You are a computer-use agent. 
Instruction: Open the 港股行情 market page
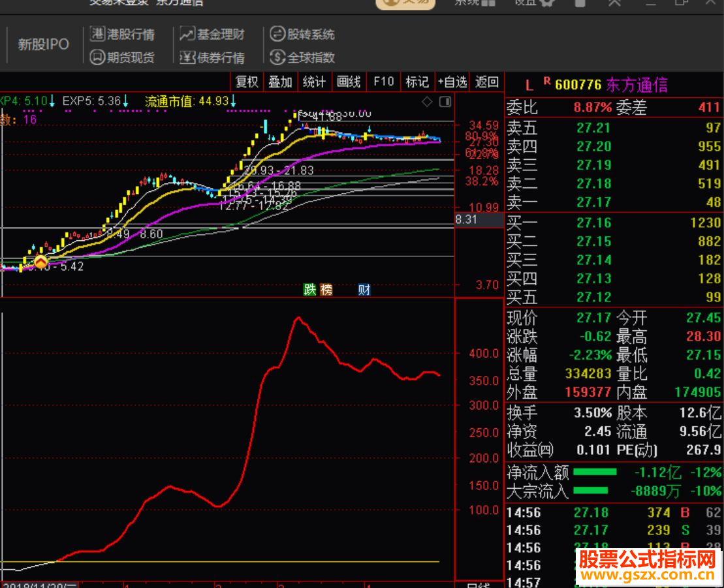tap(122, 34)
